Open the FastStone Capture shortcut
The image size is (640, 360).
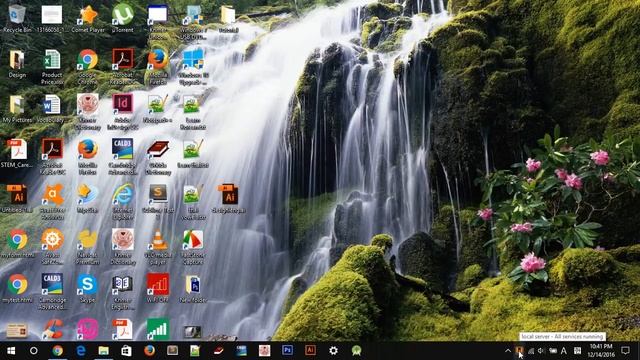point(193,247)
